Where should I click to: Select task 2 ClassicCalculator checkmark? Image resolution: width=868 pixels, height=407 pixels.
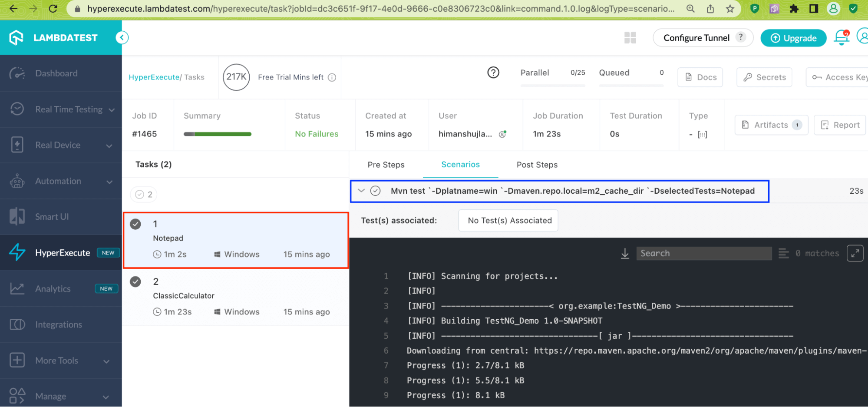[x=136, y=282]
